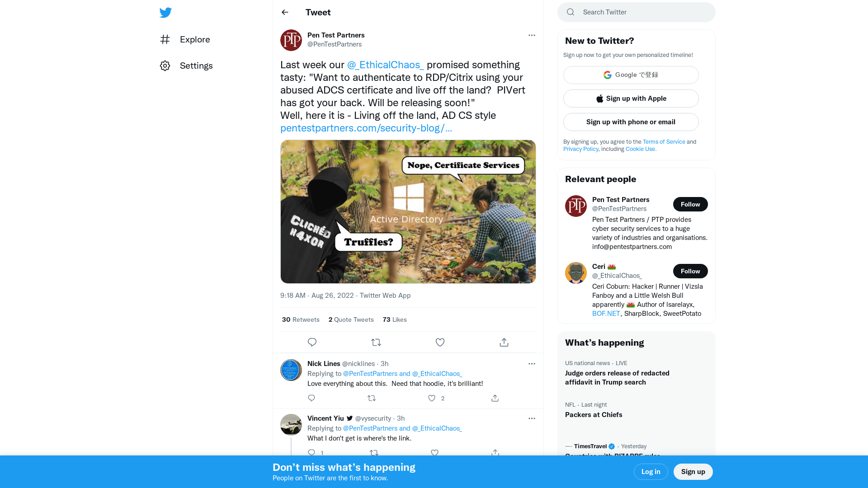Open Explore from the sidebar

[194, 39]
